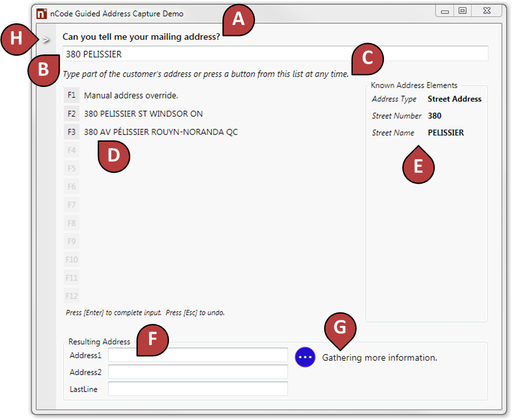Click the disabled F11 button

click(x=72, y=278)
